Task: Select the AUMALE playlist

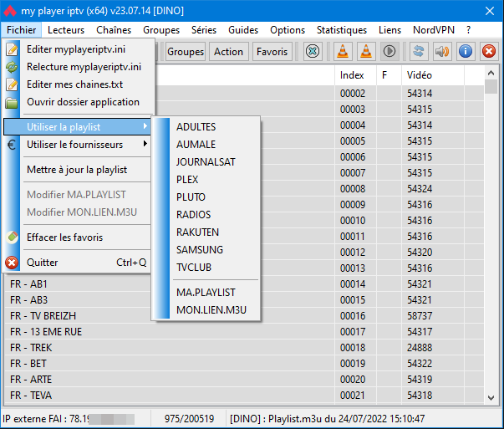Action: (x=206, y=145)
